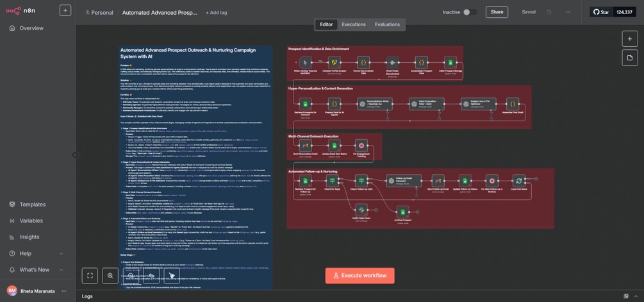Open the Logs panel
This screenshot has height=302, width=644.
(x=87, y=296)
